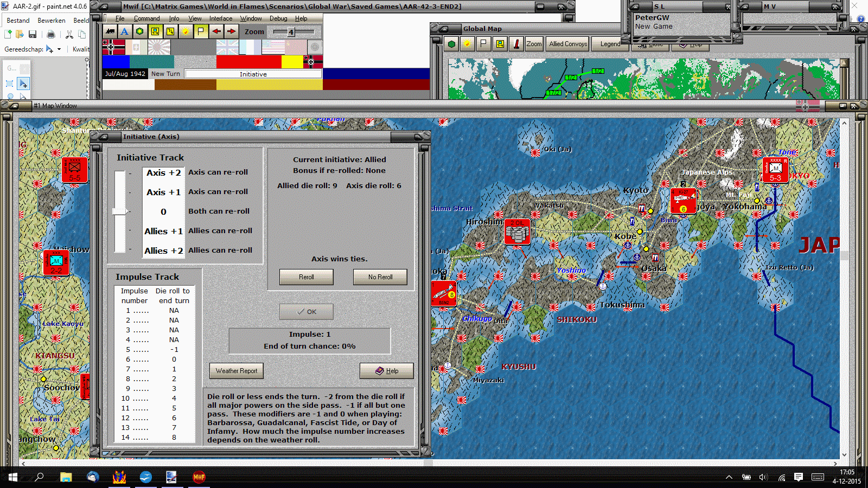Open the Window menu
868x488 pixels.
[x=251, y=18]
